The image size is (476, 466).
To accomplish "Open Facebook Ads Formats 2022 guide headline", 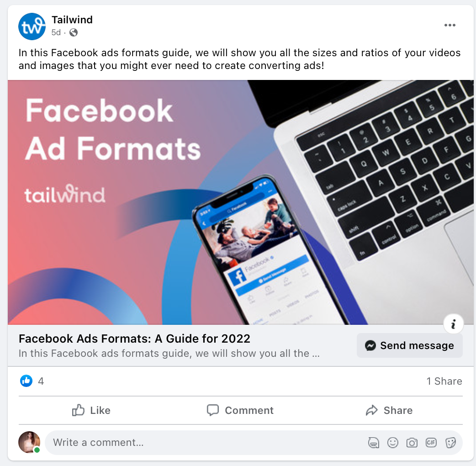I will tap(134, 339).
